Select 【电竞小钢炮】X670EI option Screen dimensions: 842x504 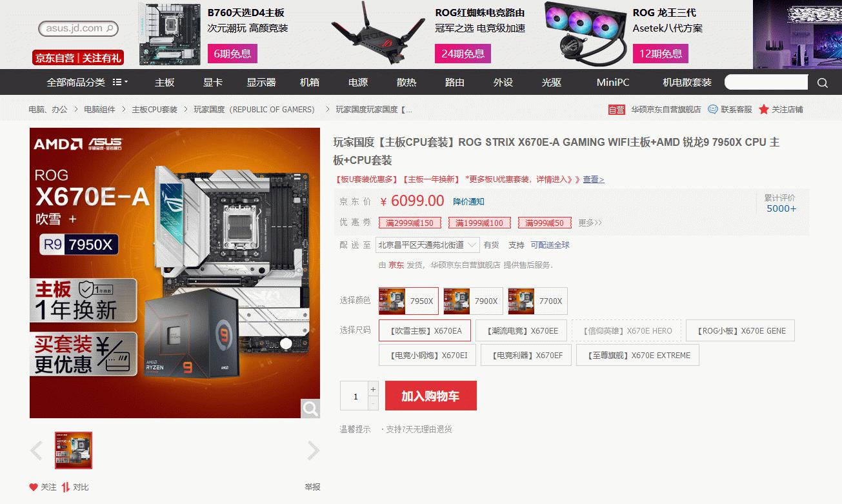(x=427, y=355)
